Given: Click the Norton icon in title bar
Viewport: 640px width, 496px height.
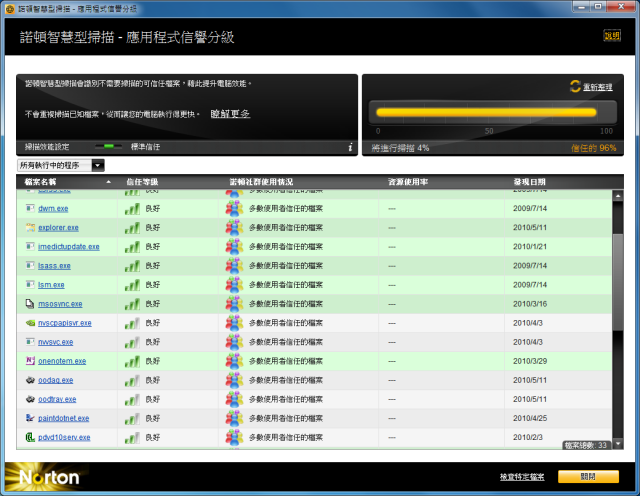Looking at the screenshot, I should [x=10, y=9].
